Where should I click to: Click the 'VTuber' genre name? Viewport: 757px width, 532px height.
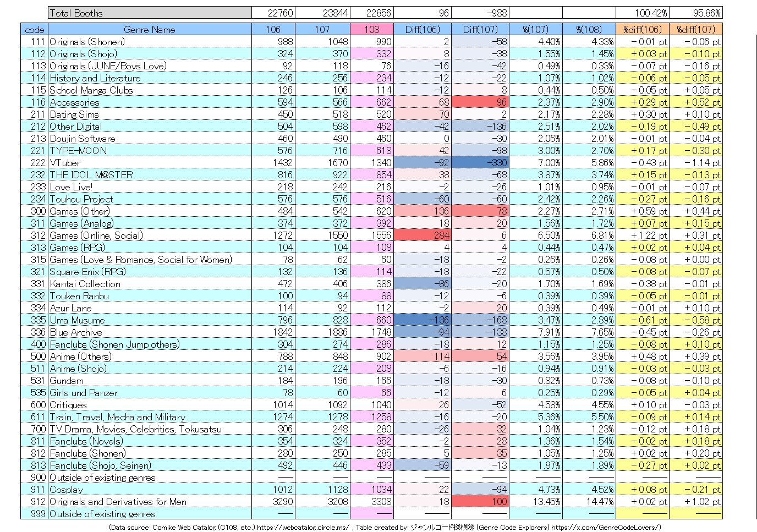coord(65,163)
